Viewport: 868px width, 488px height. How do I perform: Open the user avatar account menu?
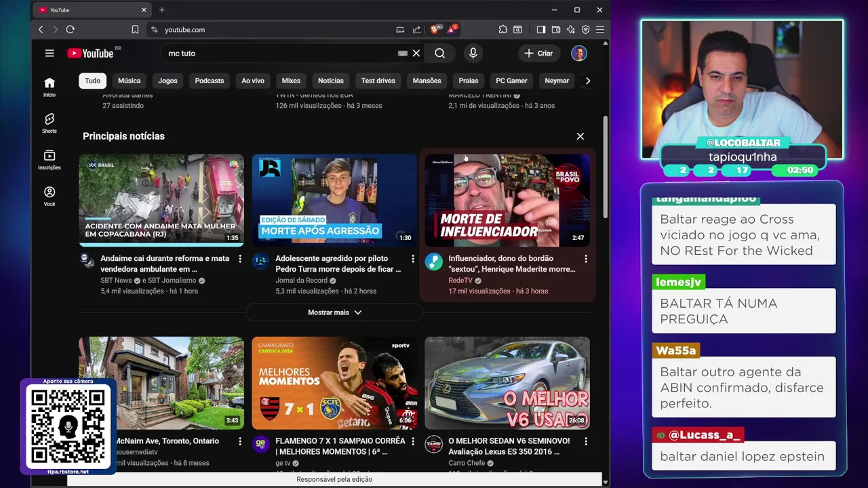tap(579, 53)
